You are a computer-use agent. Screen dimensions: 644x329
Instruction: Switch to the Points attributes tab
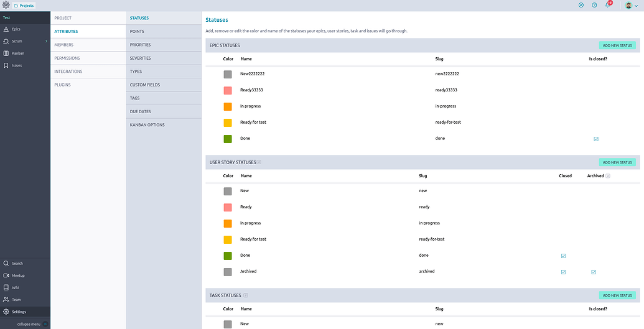[x=137, y=31]
